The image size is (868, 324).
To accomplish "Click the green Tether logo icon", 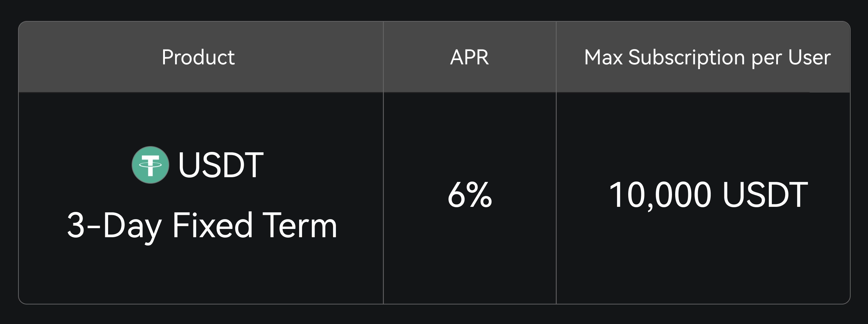I will 150,165.
